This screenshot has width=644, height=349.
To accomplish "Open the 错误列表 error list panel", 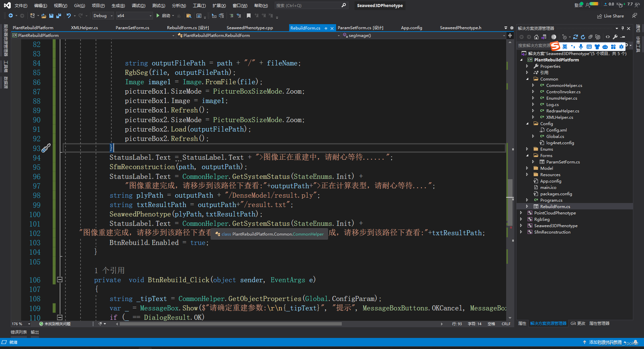I will (19, 332).
